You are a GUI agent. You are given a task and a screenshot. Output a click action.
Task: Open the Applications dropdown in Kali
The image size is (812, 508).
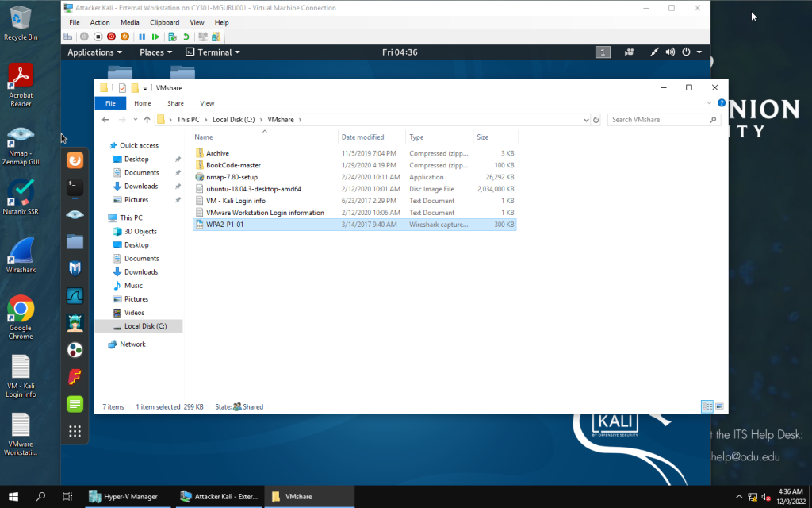(x=95, y=52)
